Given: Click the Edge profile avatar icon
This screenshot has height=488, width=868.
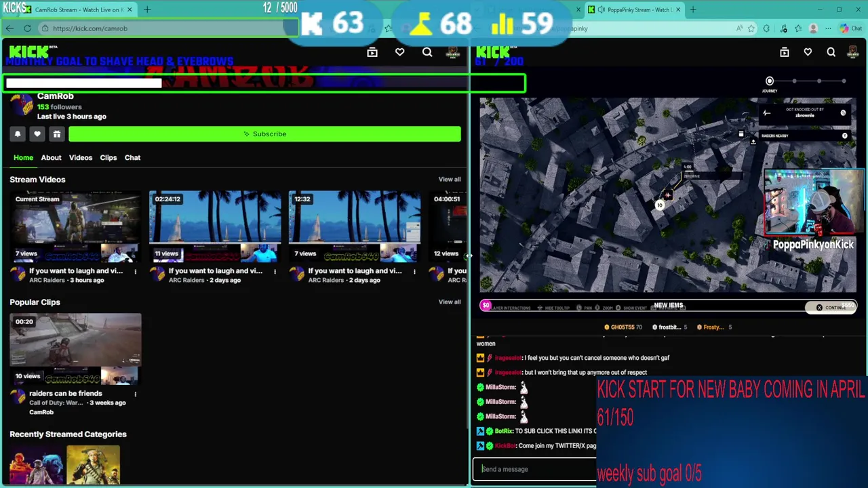Looking at the screenshot, I should click(813, 28).
